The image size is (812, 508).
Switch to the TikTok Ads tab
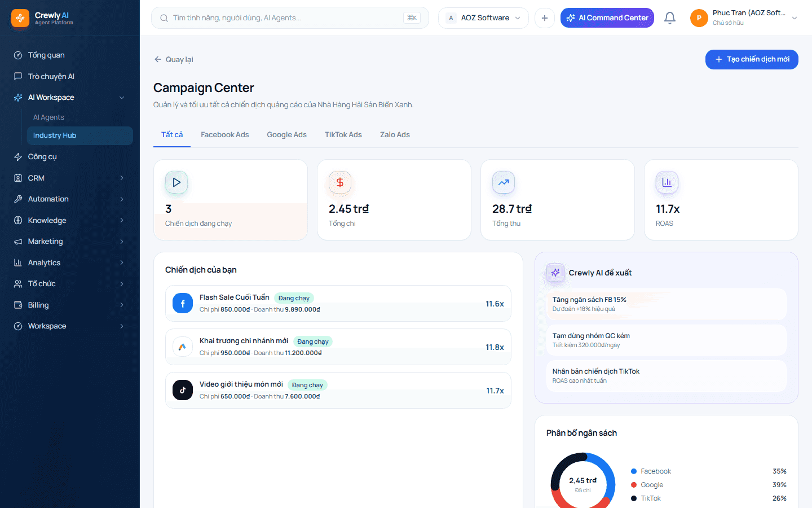click(x=343, y=135)
